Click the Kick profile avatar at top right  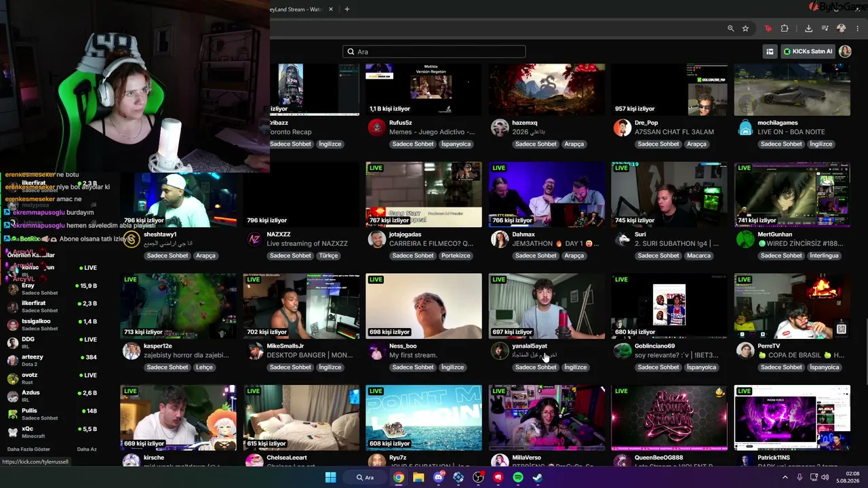pos(845,52)
